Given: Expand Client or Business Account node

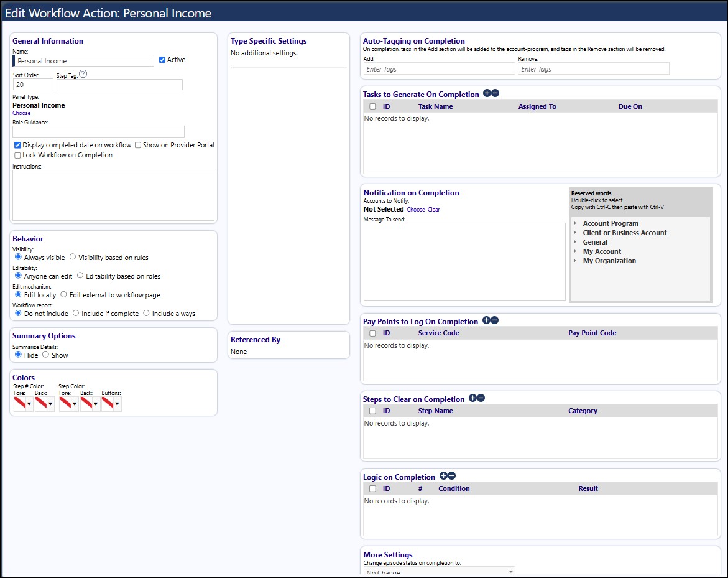Looking at the screenshot, I should coord(575,233).
